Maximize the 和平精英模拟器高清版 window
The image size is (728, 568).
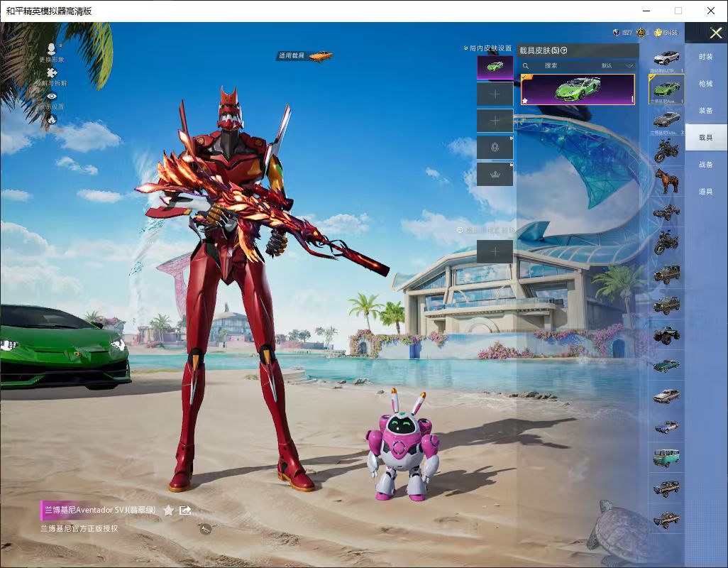click(x=678, y=11)
